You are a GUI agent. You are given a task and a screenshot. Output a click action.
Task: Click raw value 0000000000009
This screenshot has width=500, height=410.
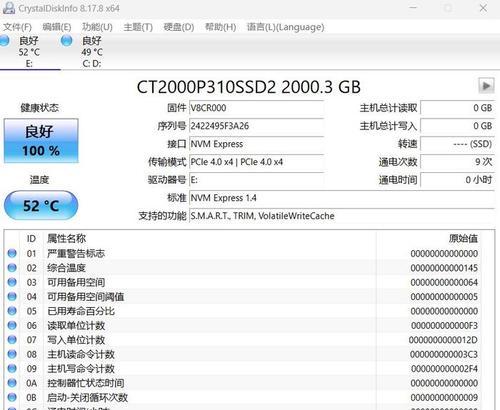(444, 397)
